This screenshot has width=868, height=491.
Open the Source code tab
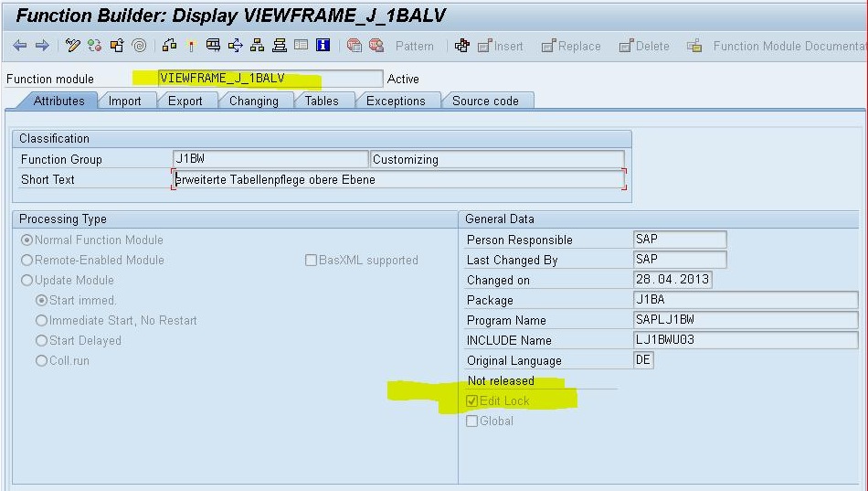coord(485,101)
